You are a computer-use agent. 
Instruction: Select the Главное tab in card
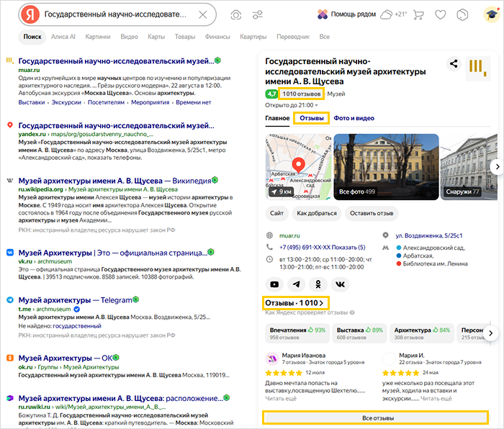pos(277,118)
